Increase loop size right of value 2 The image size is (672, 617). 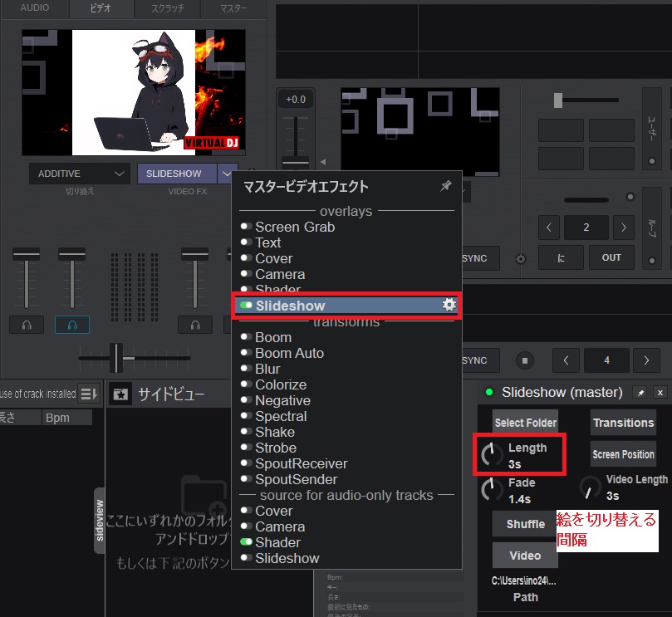point(624,228)
